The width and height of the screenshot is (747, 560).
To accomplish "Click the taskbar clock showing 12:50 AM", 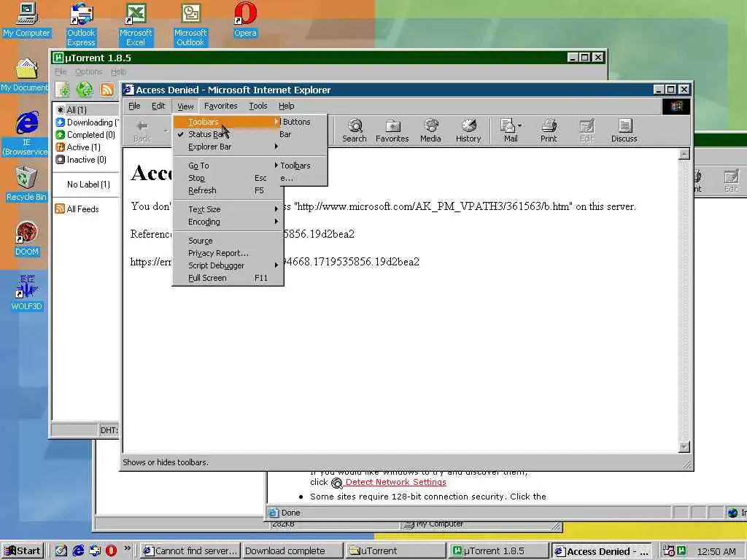I will [x=716, y=551].
